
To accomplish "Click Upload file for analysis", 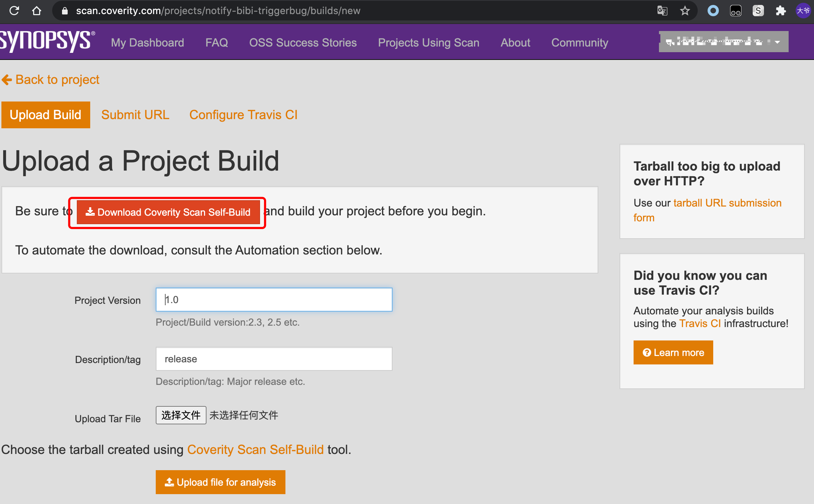I will point(220,482).
